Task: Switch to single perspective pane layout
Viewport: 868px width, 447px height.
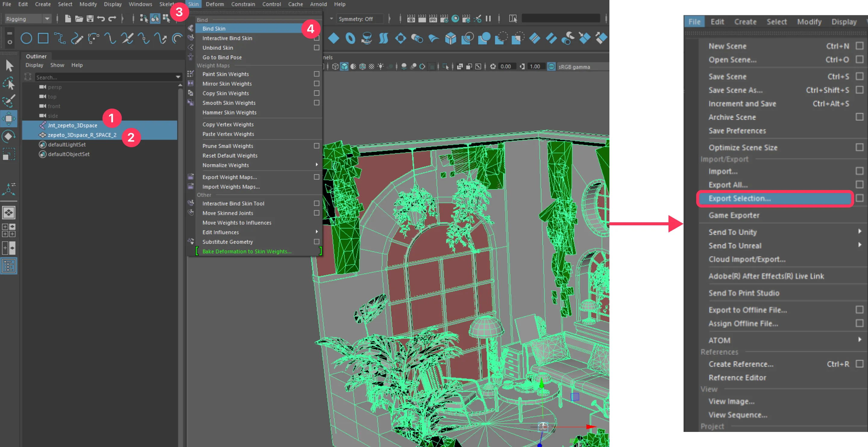Action: 9,212
